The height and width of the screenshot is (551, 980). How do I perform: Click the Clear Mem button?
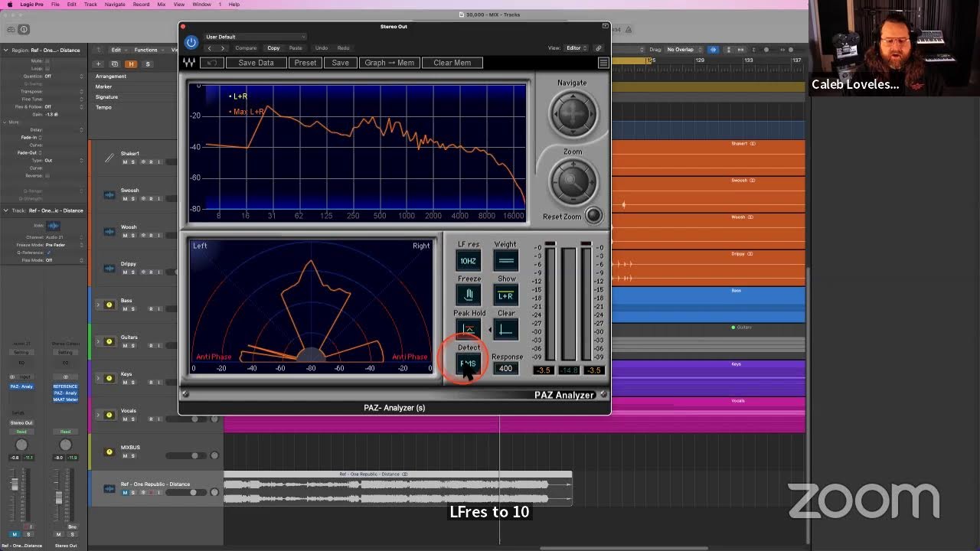(x=452, y=63)
